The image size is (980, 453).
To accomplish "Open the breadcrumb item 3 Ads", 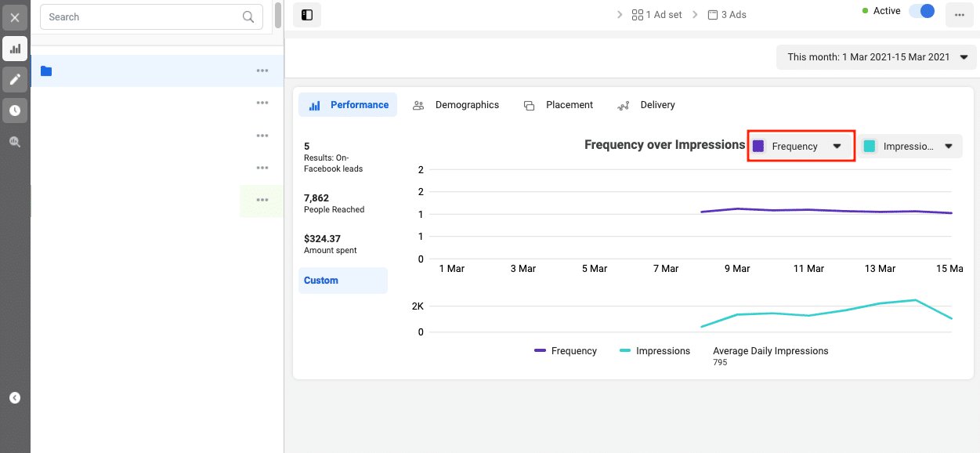I will pos(727,14).
